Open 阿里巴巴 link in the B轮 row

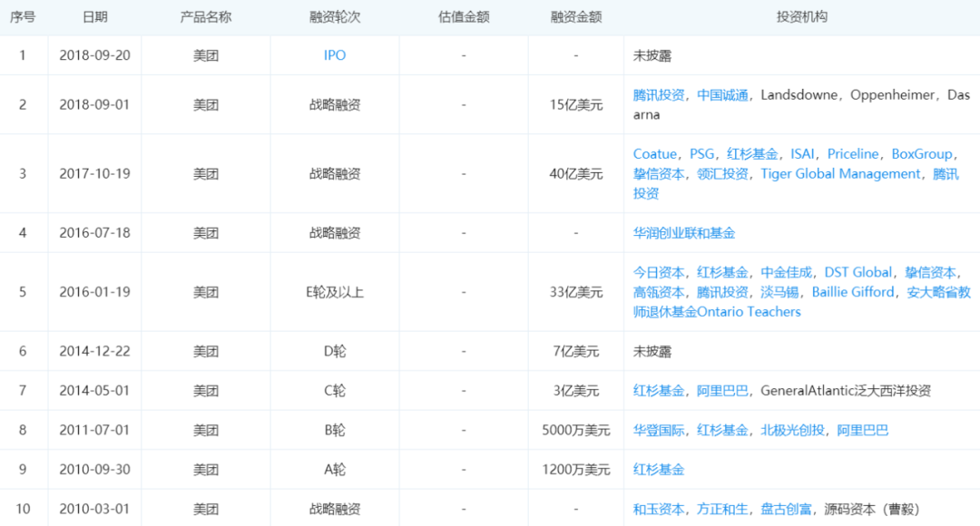tap(863, 430)
